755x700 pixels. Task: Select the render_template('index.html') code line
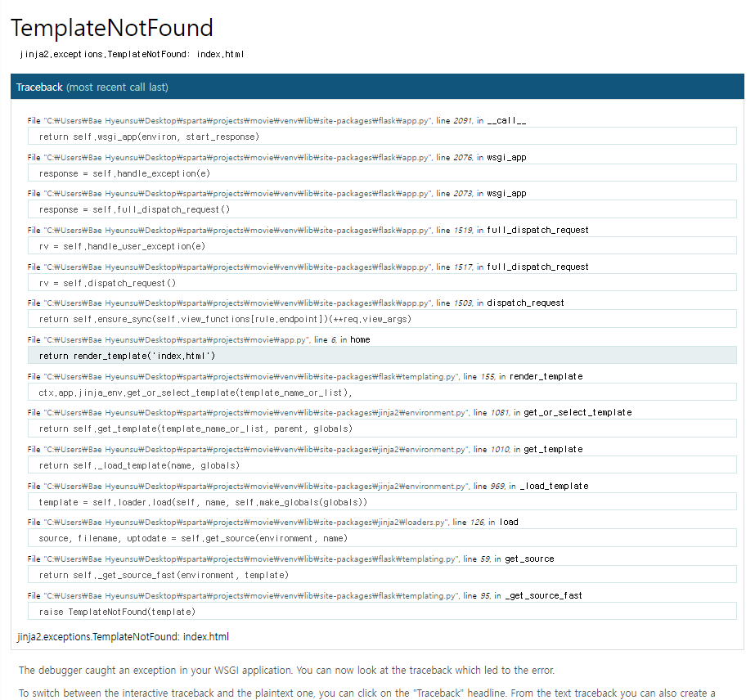tap(382, 355)
